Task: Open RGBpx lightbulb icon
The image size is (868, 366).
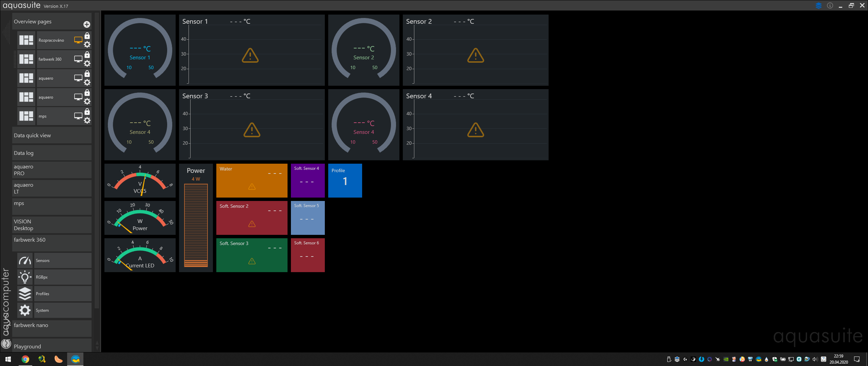Action: click(x=25, y=277)
